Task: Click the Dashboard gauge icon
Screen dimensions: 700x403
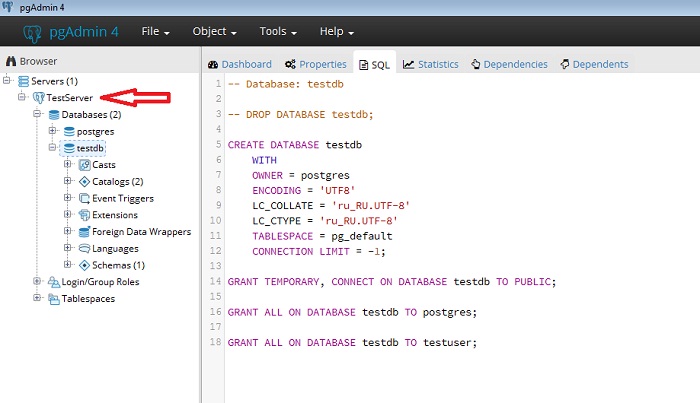Action: 213,65
